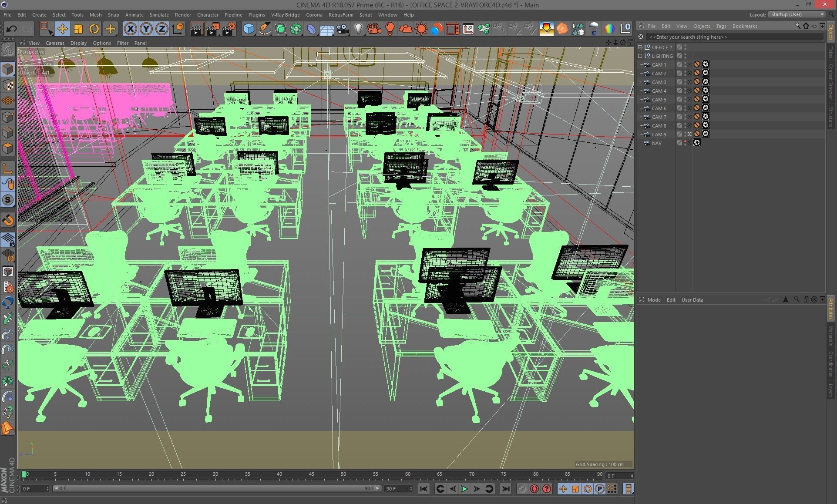Clear the Object Manager search string
837x504 pixels.
click(641, 37)
